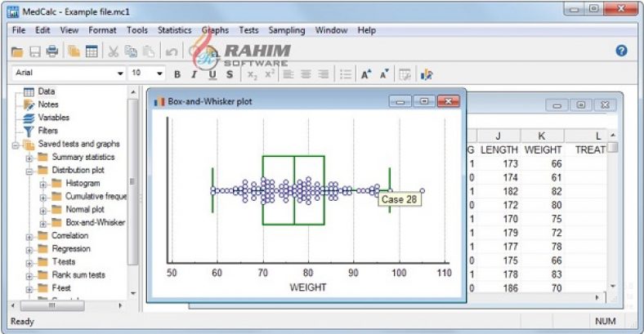The height and width of the screenshot is (334, 644).
Task: Toggle Superscript formatting
Action: 270,74
